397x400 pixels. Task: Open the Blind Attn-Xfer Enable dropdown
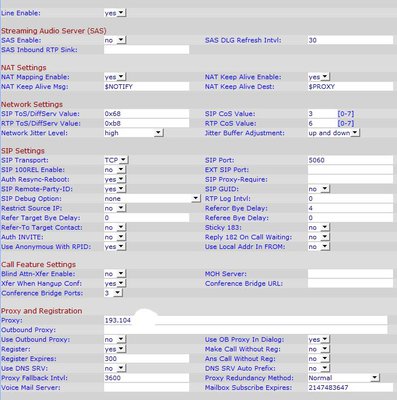[115, 274]
